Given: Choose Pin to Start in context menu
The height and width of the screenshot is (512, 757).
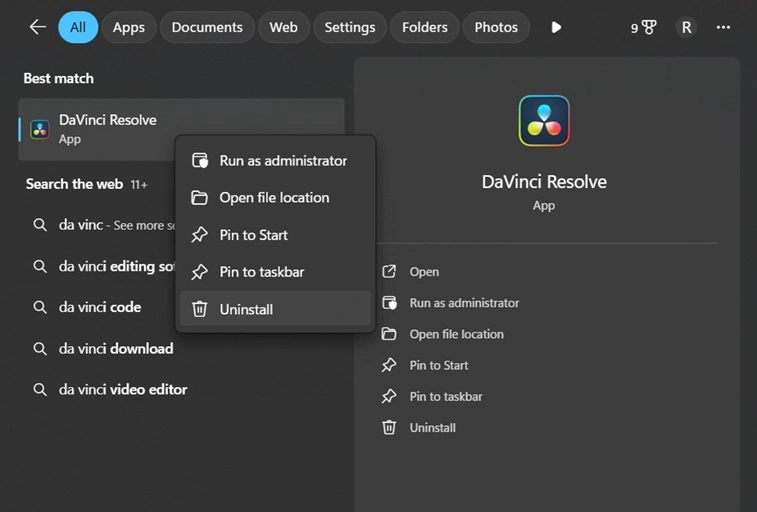Looking at the screenshot, I should [x=275, y=235].
